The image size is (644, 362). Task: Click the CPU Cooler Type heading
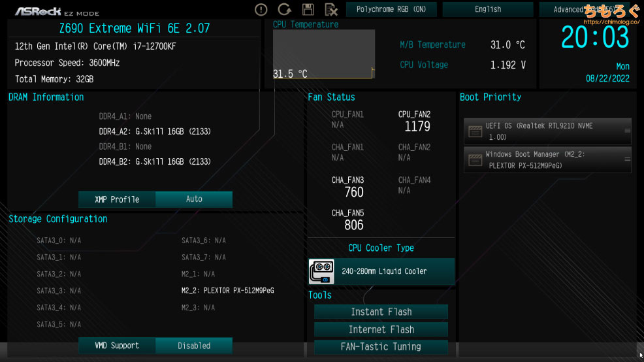click(381, 248)
